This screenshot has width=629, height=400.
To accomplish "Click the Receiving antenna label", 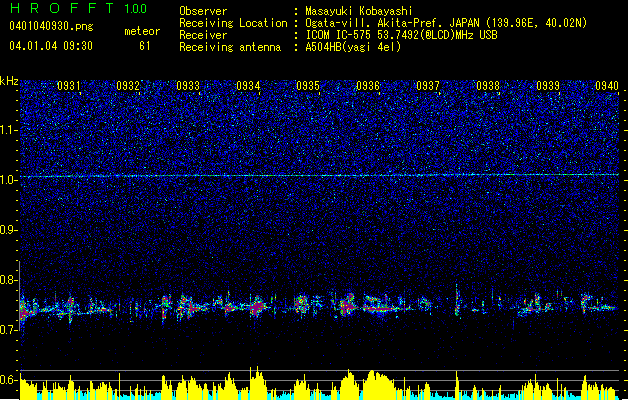I will (x=230, y=47).
